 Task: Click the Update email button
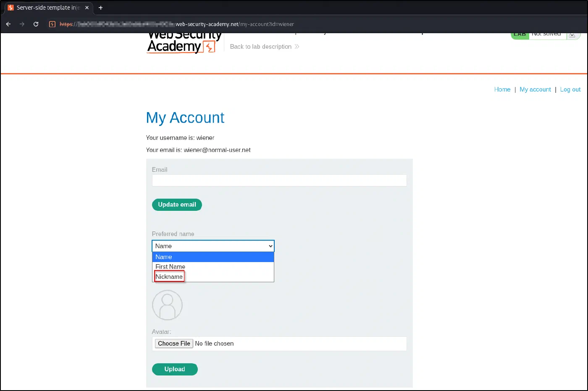pos(177,205)
